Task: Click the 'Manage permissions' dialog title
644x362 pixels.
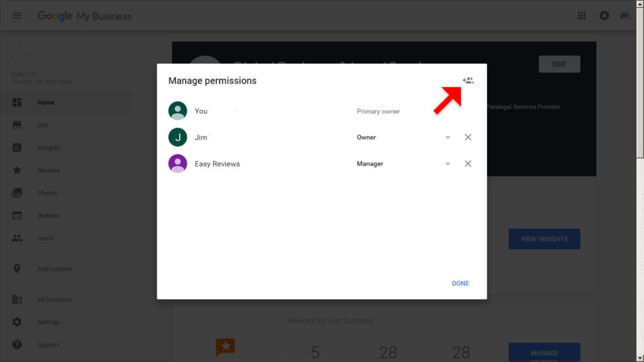Action: point(213,81)
